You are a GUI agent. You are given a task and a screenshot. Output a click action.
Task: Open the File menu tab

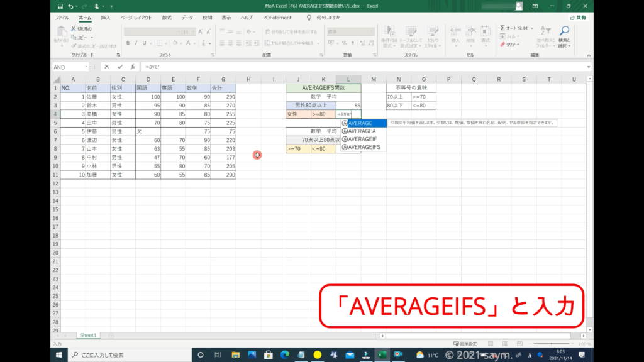(x=62, y=18)
